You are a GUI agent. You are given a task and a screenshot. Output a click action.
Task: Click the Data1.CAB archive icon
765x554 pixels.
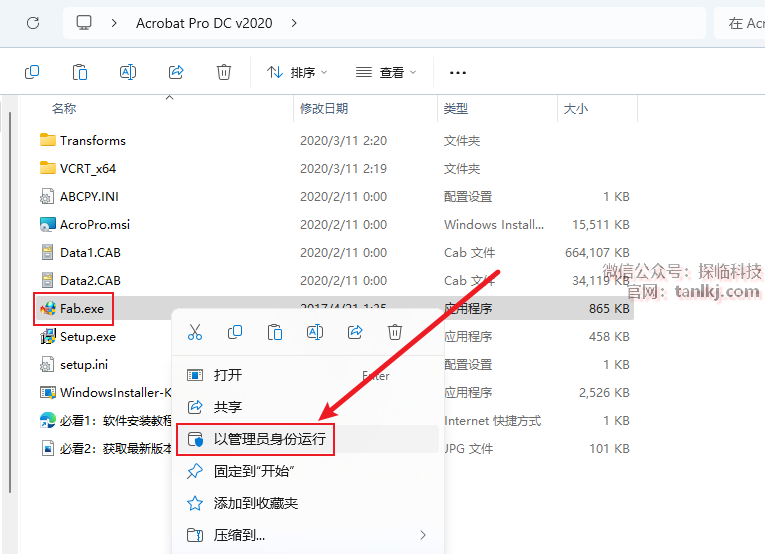click(x=47, y=253)
